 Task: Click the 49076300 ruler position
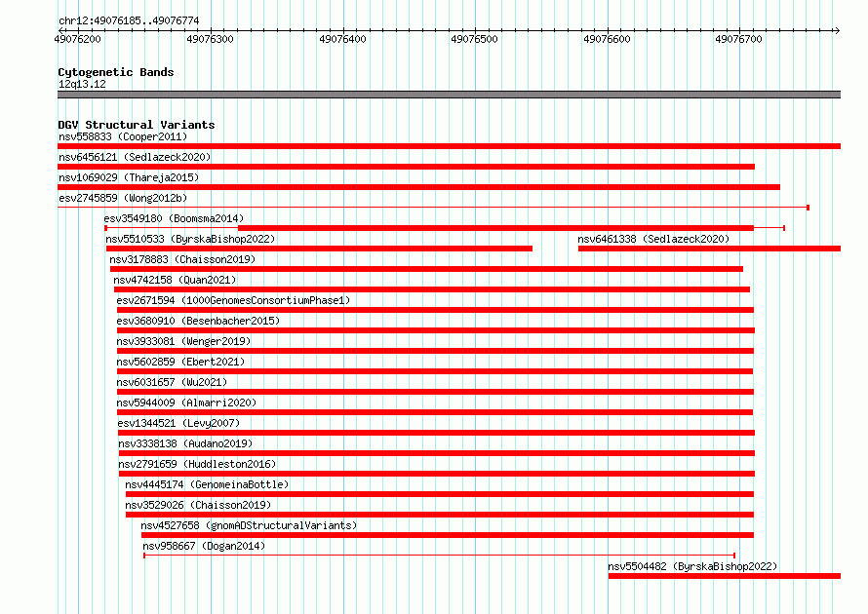pyautogui.click(x=210, y=39)
